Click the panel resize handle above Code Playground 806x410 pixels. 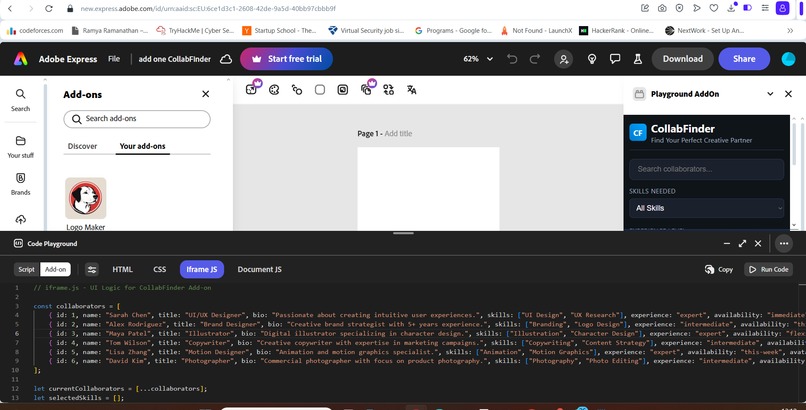click(403, 233)
